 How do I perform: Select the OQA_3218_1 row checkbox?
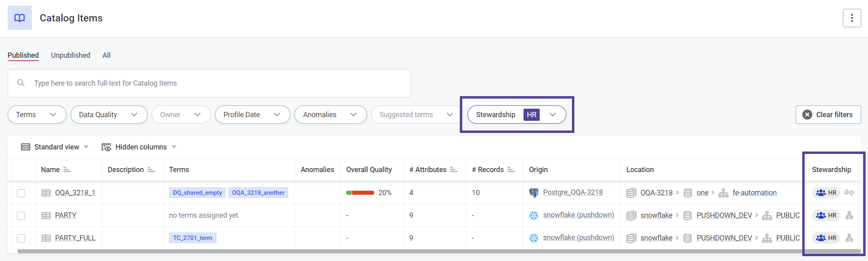(21, 193)
